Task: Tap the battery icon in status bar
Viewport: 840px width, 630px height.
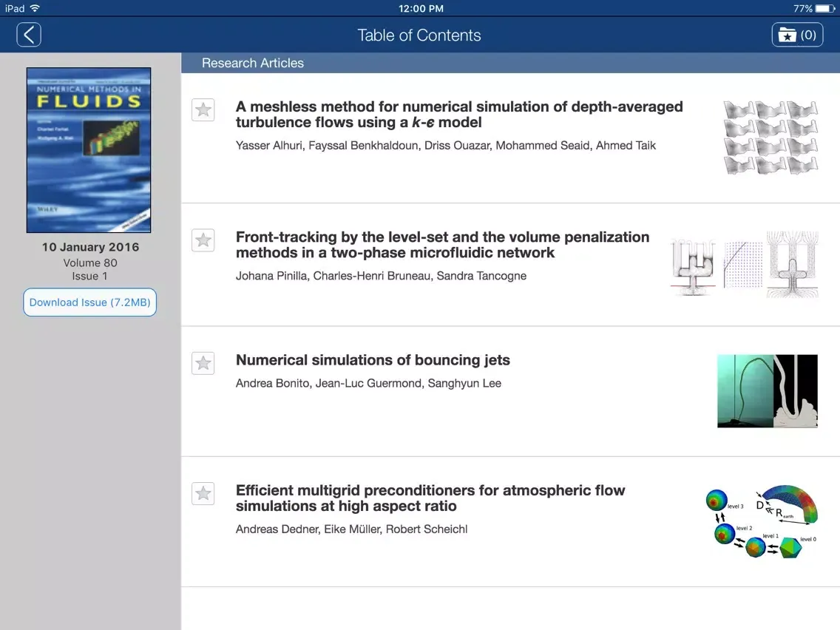Action: click(x=825, y=9)
